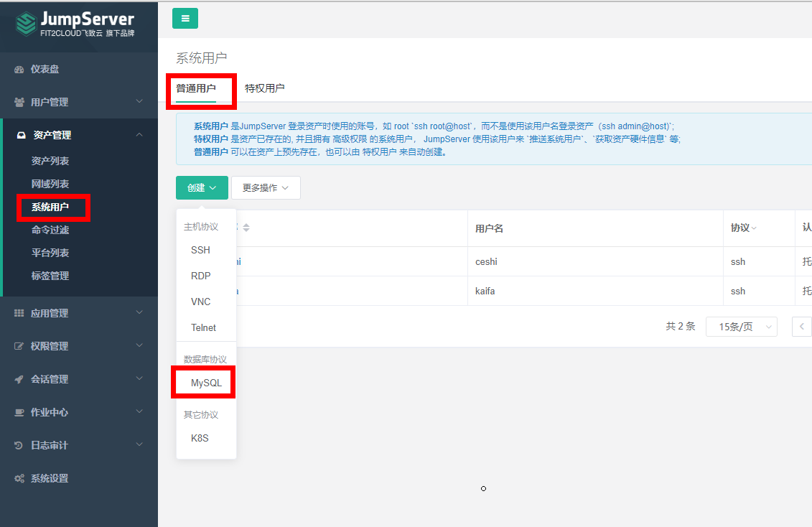Image resolution: width=812 pixels, height=527 pixels.
Task: Collapse 资产管理 chevron
Action: point(139,134)
